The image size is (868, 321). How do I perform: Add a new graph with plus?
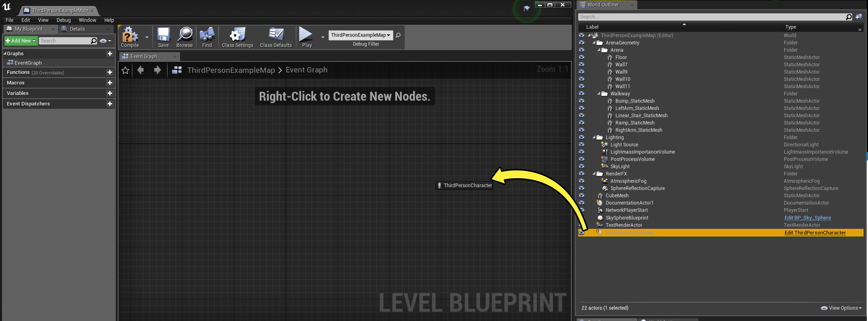click(x=110, y=53)
